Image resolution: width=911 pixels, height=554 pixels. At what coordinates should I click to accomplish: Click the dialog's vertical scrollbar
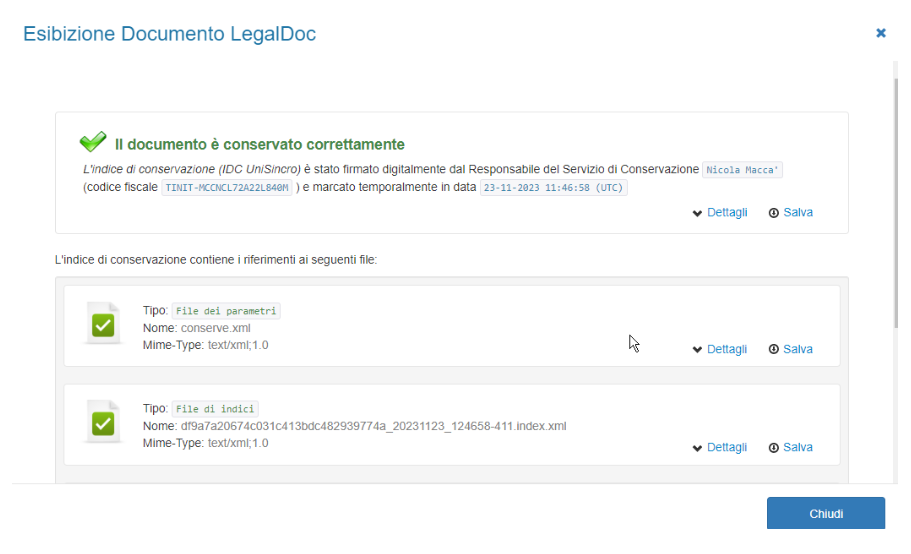pyautogui.click(x=894, y=200)
